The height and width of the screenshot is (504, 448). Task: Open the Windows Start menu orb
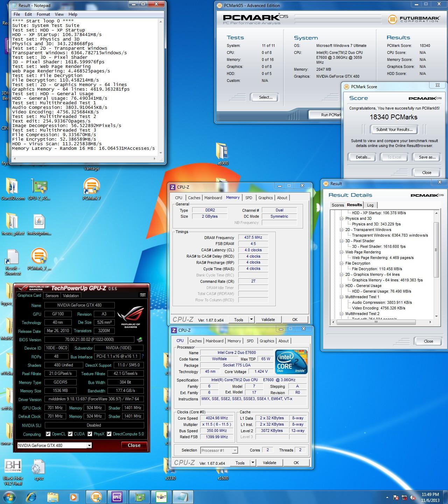(9, 497)
